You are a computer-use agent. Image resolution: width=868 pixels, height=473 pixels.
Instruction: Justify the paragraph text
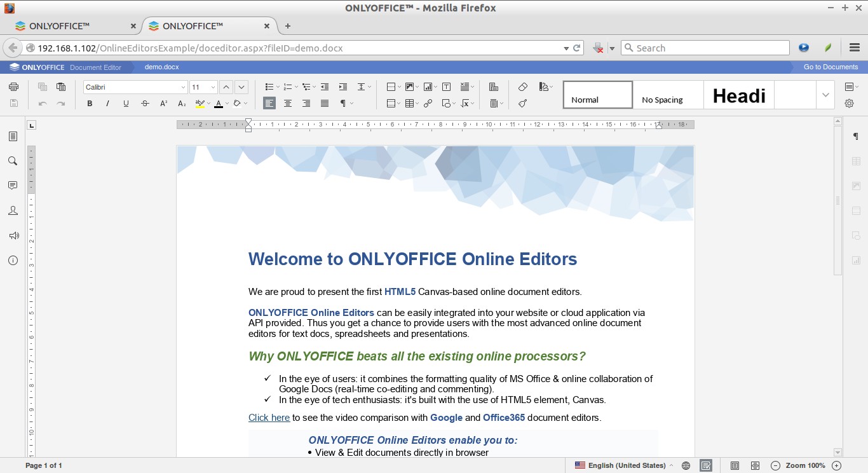[x=325, y=104]
